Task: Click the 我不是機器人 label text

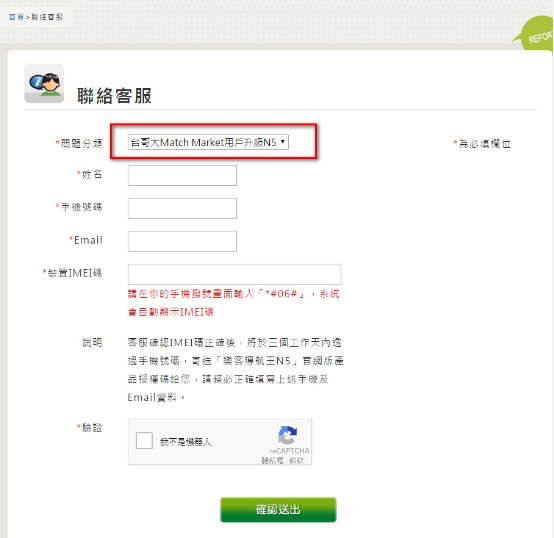Action: (185, 442)
